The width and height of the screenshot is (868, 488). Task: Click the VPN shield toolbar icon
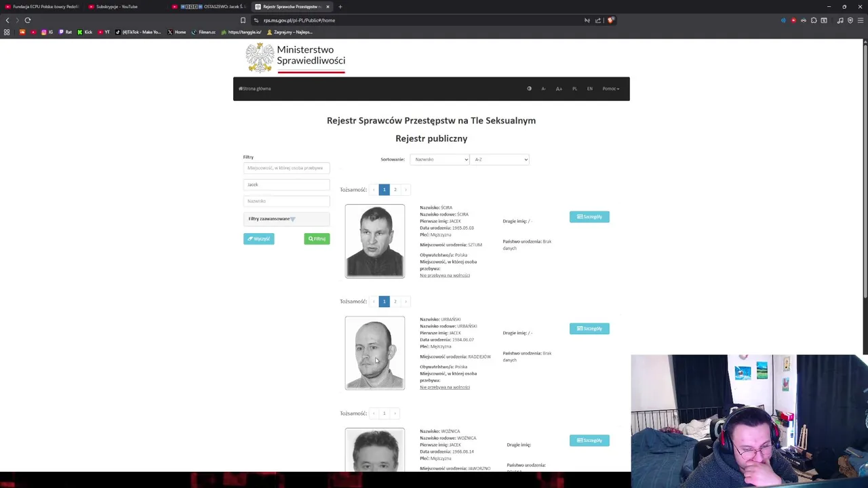pos(850,20)
